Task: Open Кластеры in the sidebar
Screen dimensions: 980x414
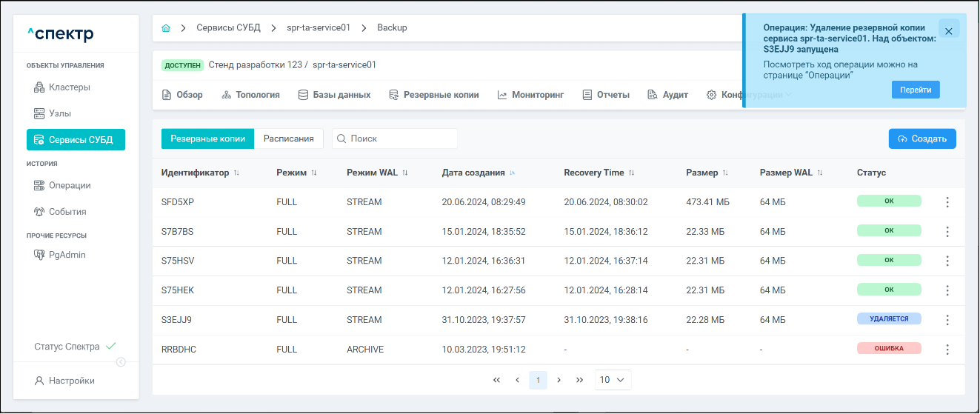Action: (69, 87)
